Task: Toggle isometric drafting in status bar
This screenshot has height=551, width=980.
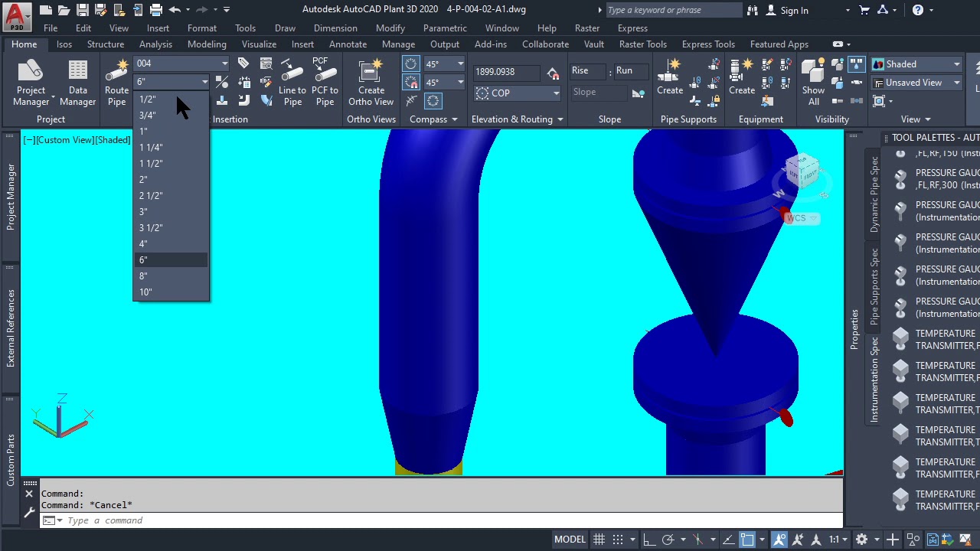Action: [x=697, y=540]
